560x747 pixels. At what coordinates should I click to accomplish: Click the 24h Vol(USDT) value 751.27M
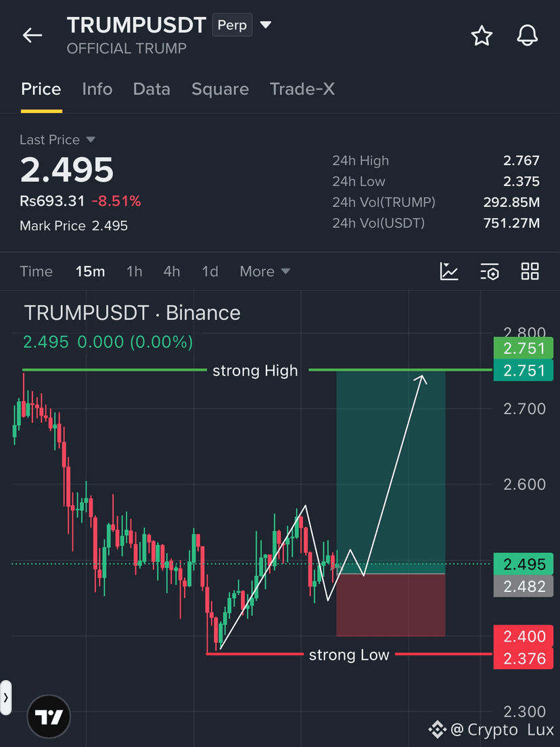(511, 223)
